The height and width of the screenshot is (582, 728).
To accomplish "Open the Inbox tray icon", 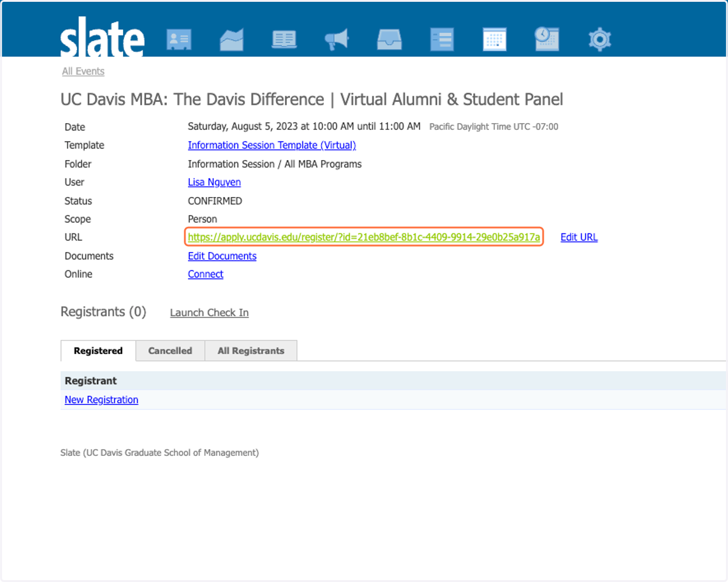I will 389,40.
